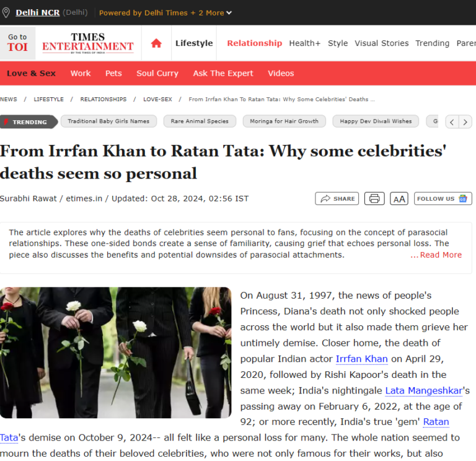Click the Times Entertainment logo
The height and width of the screenshot is (461, 476).
[88, 43]
